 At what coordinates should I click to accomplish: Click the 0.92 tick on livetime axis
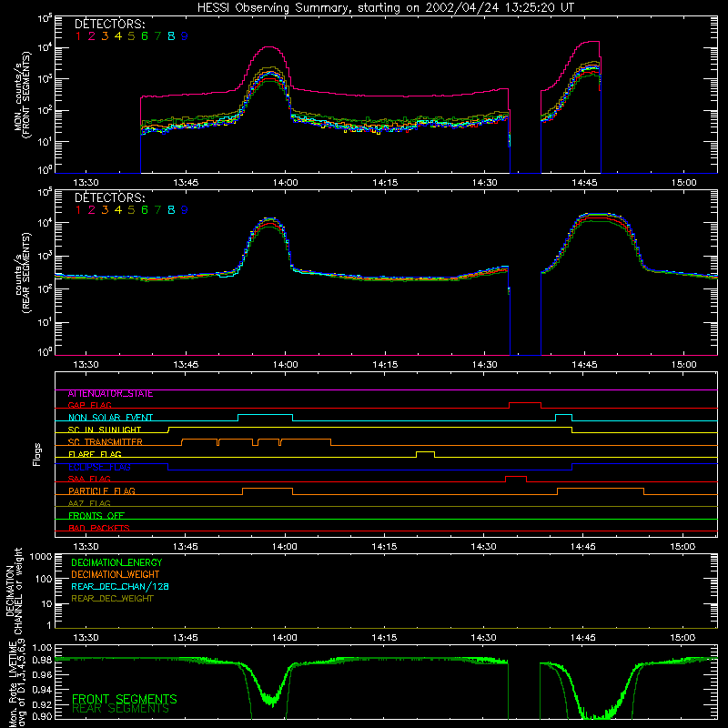(42, 704)
